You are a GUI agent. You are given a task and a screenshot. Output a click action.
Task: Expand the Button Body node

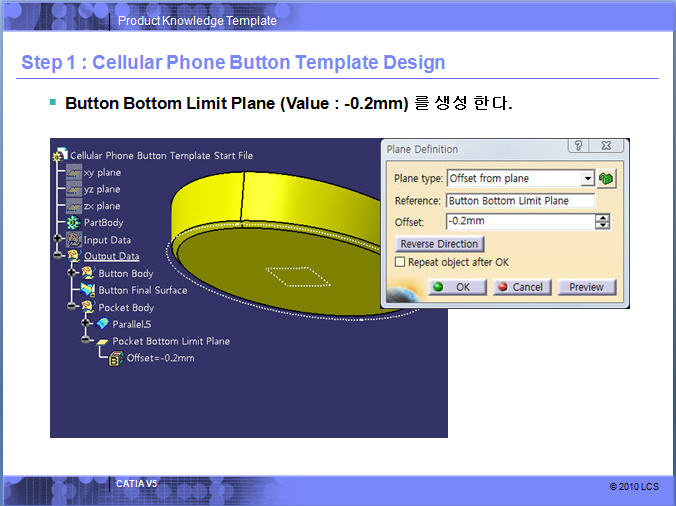(x=73, y=273)
